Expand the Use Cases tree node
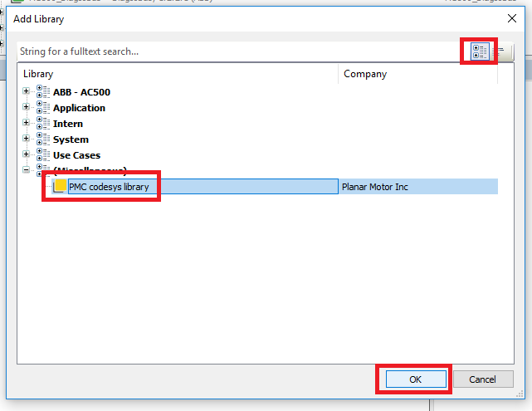The width and height of the screenshot is (532, 411). click(27, 154)
